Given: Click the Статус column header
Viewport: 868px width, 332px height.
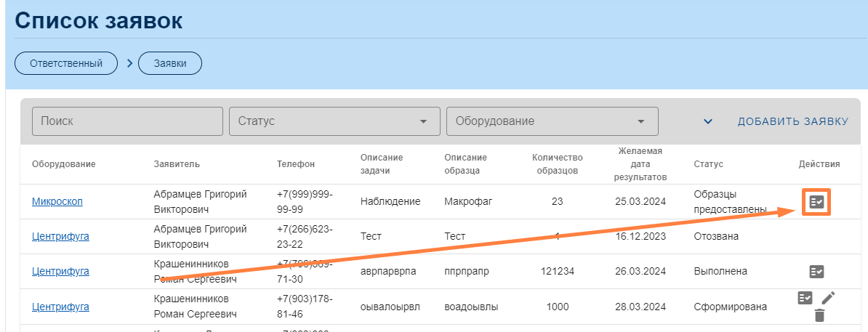Looking at the screenshot, I should 708,164.
